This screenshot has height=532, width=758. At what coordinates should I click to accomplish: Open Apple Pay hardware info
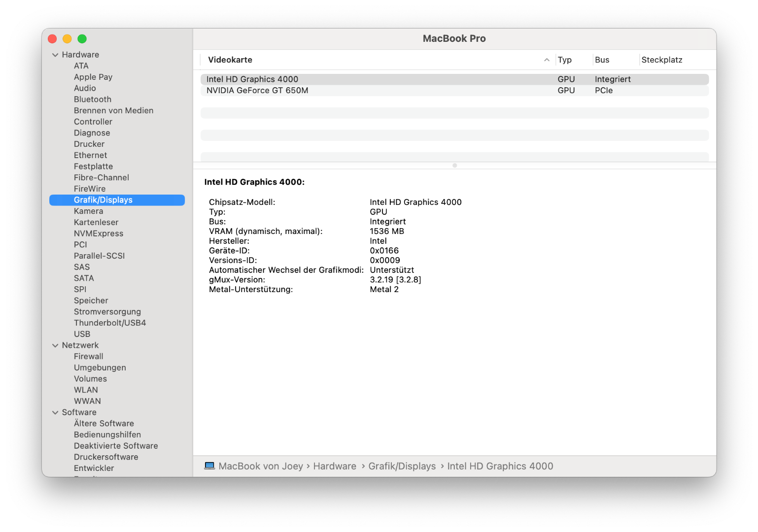[x=93, y=77]
